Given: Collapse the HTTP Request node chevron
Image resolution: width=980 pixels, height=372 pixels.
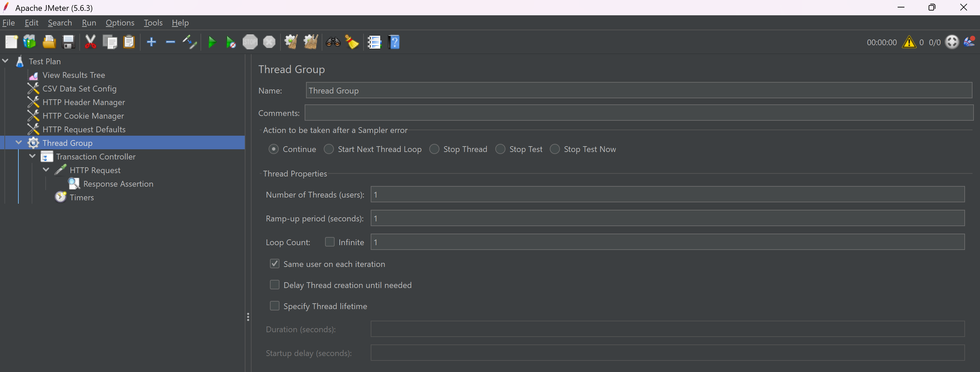Looking at the screenshot, I should click(x=46, y=170).
